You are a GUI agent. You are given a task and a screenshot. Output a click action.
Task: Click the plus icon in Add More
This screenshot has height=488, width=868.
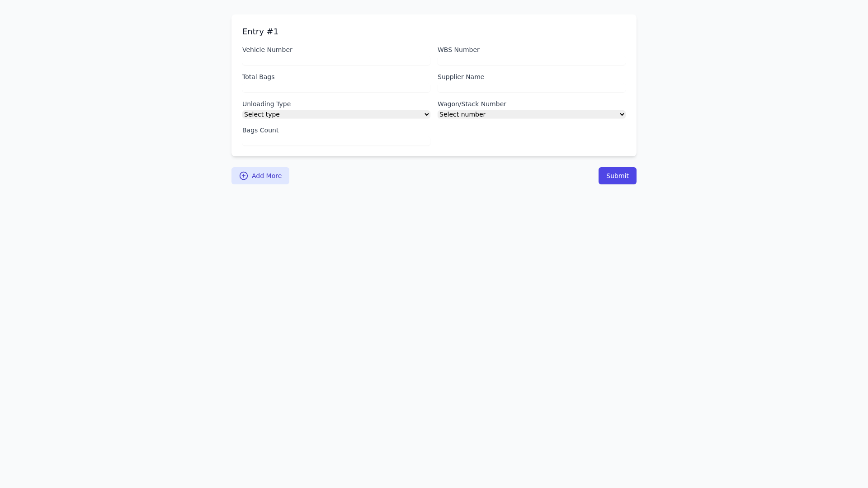point(244,176)
